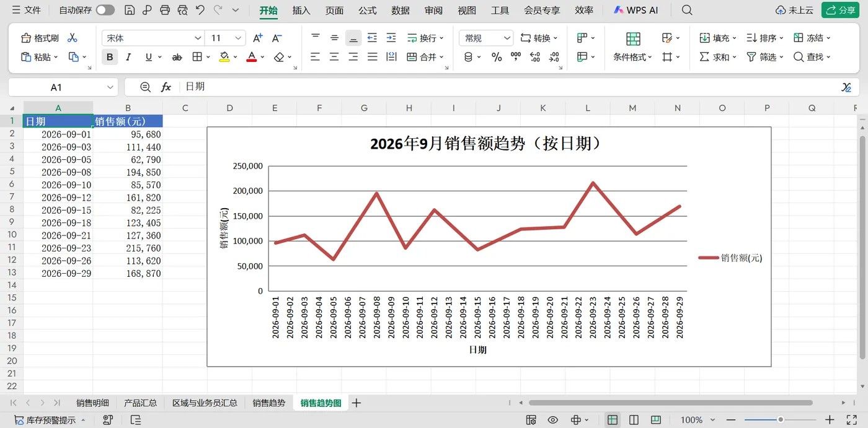
Task: Click the fx insert function icon
Action: click(x=166, y=87)
